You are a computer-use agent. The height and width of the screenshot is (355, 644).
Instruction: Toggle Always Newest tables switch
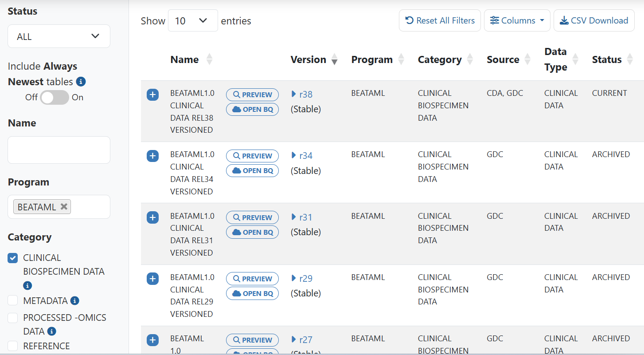[55, 98]
